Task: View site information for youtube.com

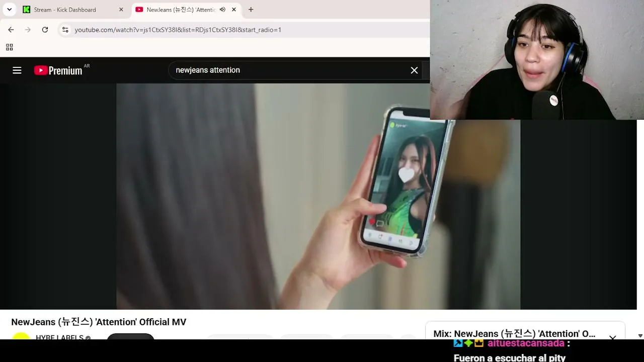Action: click(x=65, y=30)
